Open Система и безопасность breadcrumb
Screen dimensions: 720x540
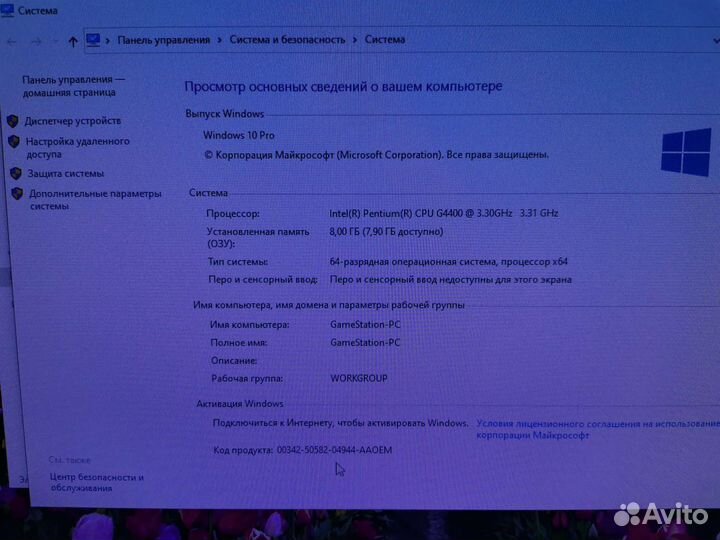(x=287, y=40)
